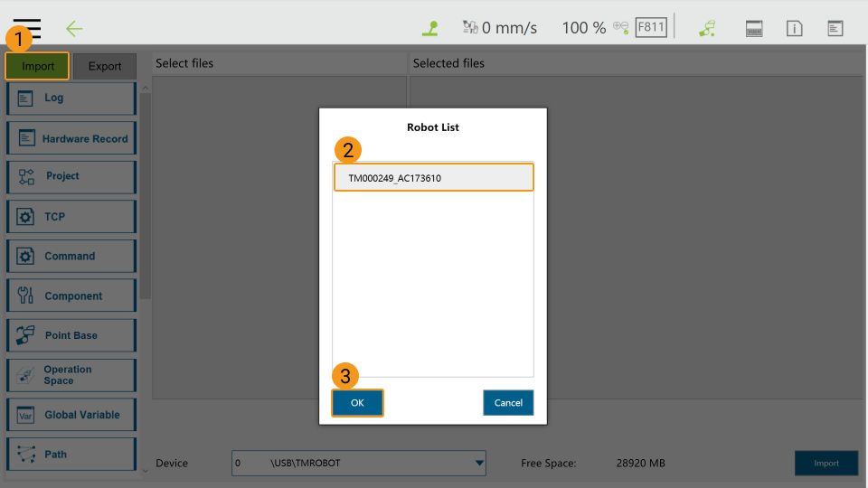Confirm Robot List with OK
The height and width of the screenshot is (488, 868).
pyautogui.click(x=357, y=403)
